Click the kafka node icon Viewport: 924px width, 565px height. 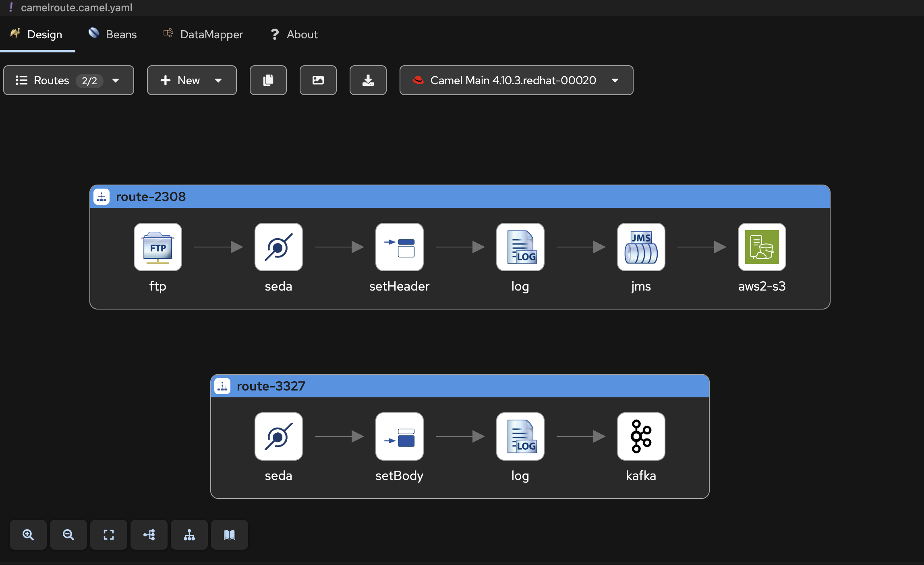641,436
